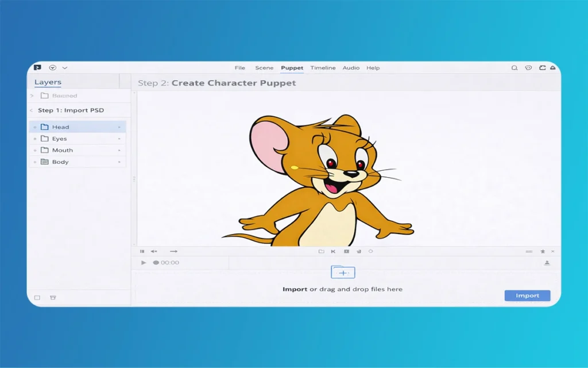The height and width of the screenshot is (368, 588).
Task: Open the chat bubble icon in header
Action: pyautogui.click(x=528, y=68)
